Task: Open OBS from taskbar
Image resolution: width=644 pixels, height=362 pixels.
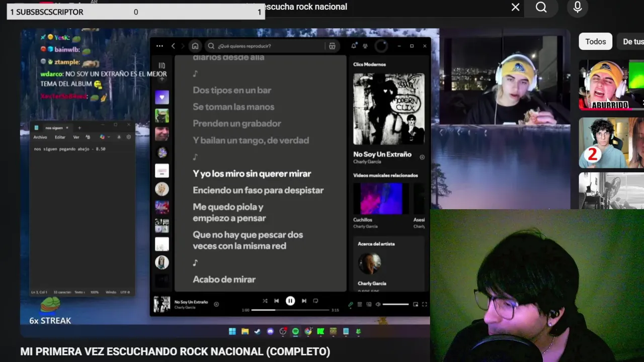Action: (283, 331)
